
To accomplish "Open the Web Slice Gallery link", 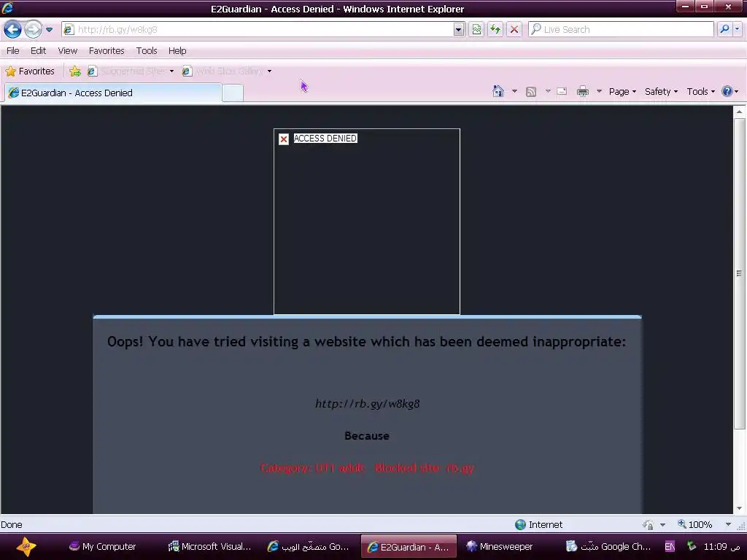I will click(x=224, y=71).
